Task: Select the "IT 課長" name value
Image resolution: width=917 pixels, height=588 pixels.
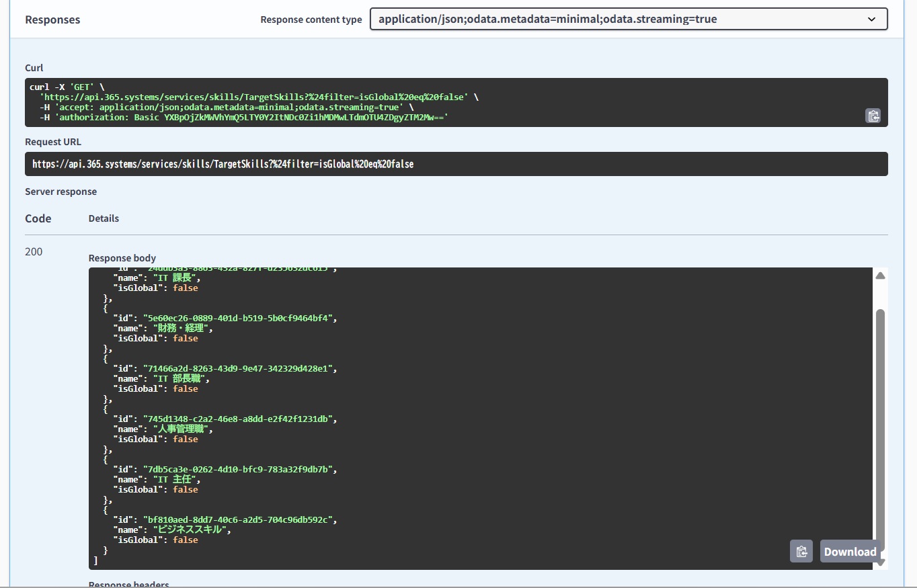Action: click(x=176, y=278)
